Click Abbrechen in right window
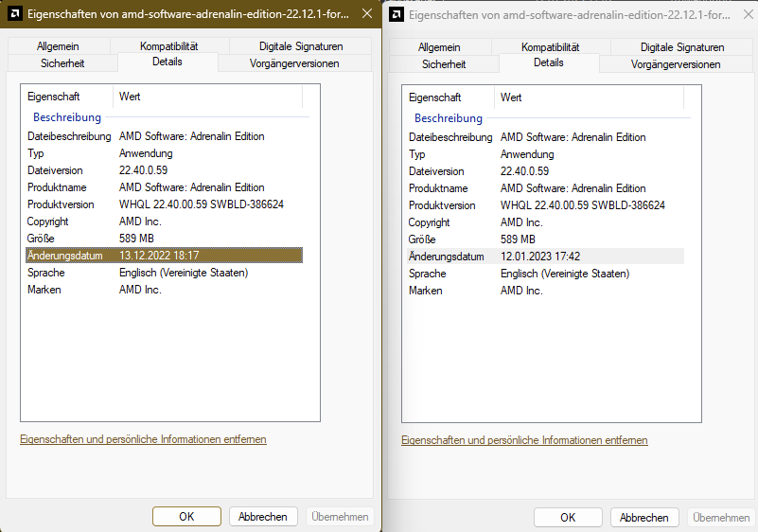Viewport: 758px width, 532px height. 644,518
